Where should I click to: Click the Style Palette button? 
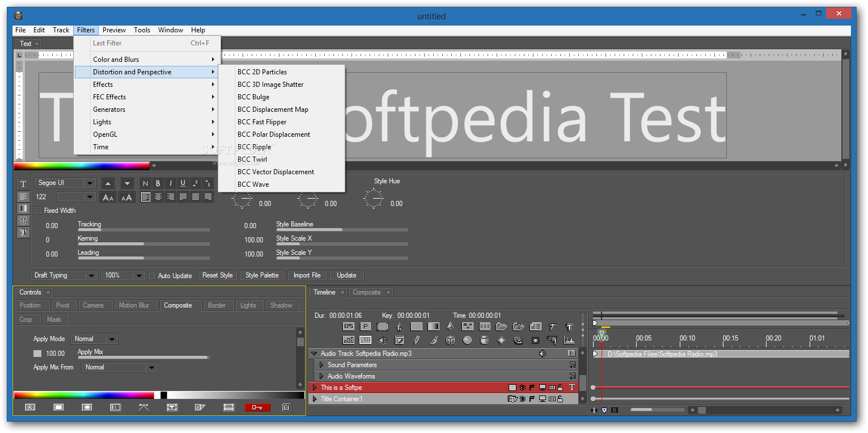coord(262,275)
